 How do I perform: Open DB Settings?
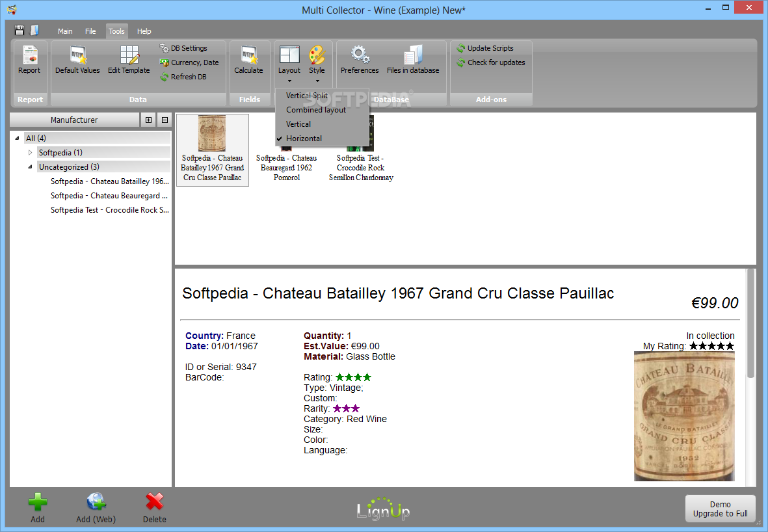click(x=183, y=48)
